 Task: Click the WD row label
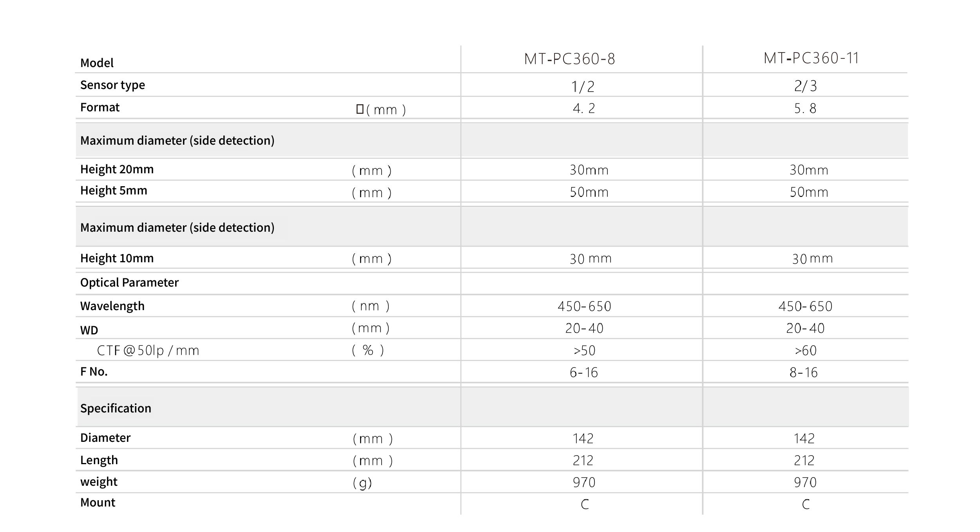[89, 330]
